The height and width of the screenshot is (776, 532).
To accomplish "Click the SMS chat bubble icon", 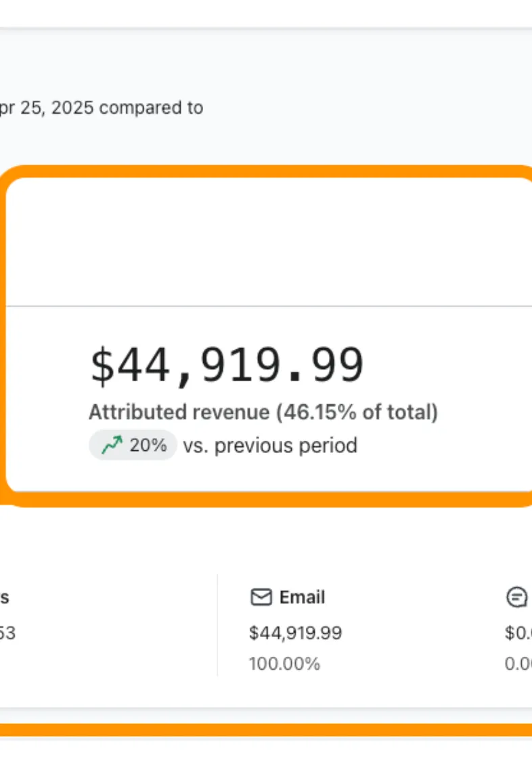I will (516, 597).
